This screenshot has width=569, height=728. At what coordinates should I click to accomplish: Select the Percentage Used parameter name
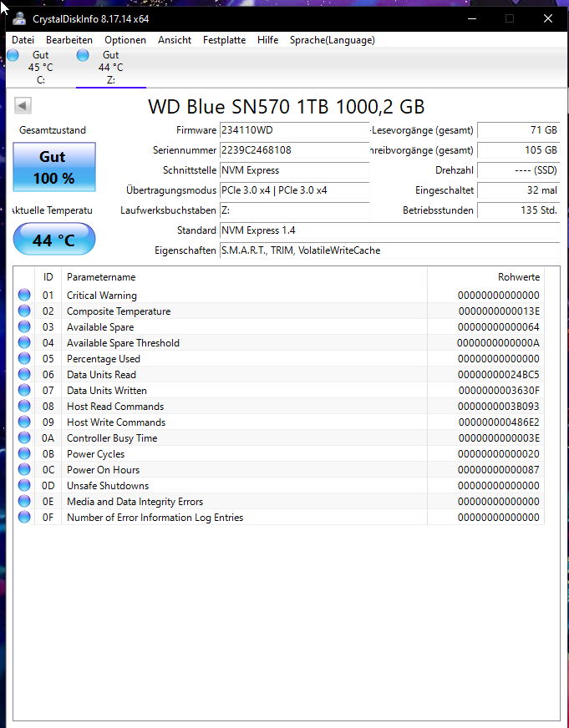tap(103, 358)
